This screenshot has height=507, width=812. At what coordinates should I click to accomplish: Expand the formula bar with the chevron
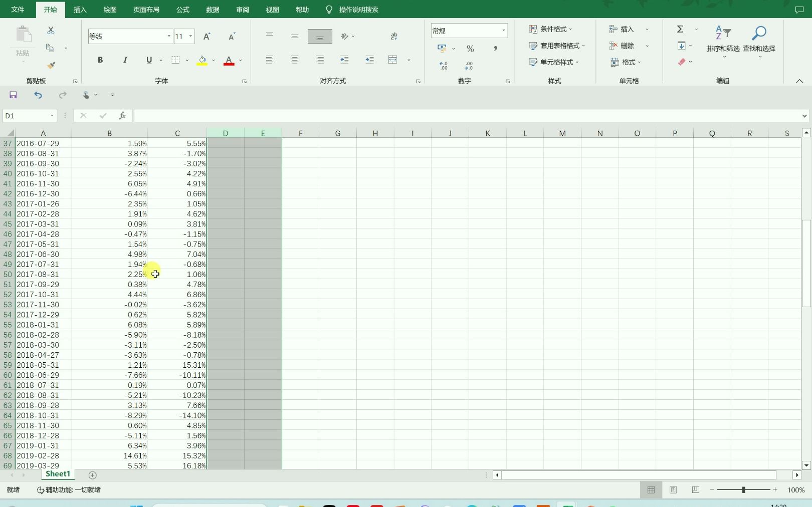pos(804,116)
